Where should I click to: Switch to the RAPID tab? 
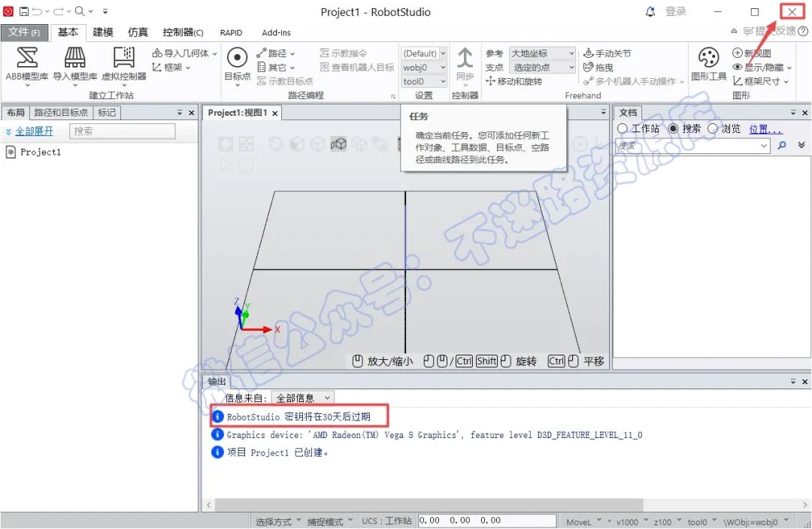click(x=231, y=32)
